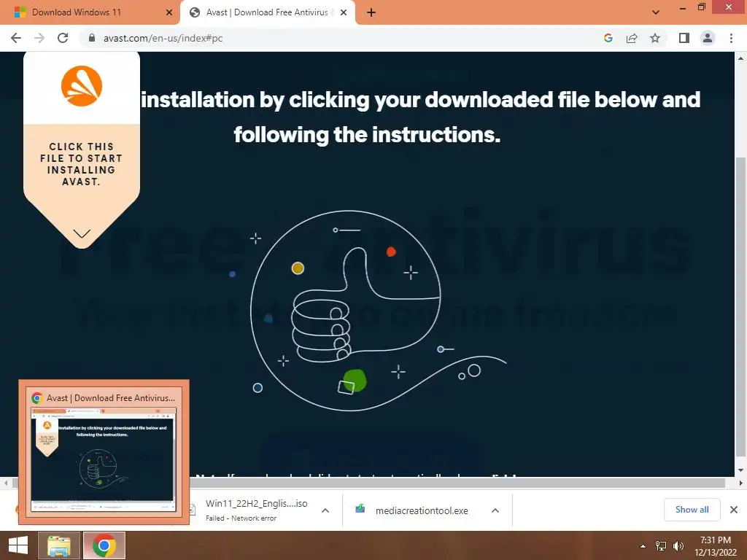Reload the Avast page
This screenshot has height=560, width=747.
tap(63, 38)
